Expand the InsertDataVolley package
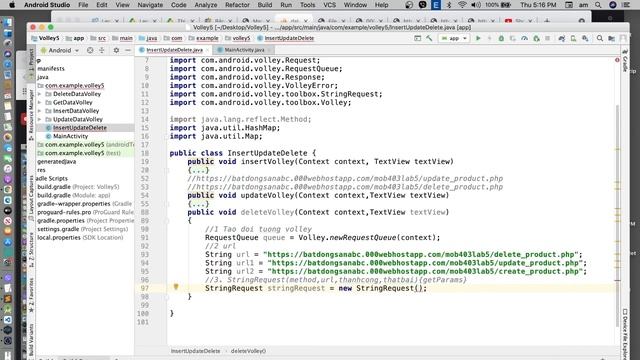The height and width of the screenshot is (360, 640). tap(40, 111)
